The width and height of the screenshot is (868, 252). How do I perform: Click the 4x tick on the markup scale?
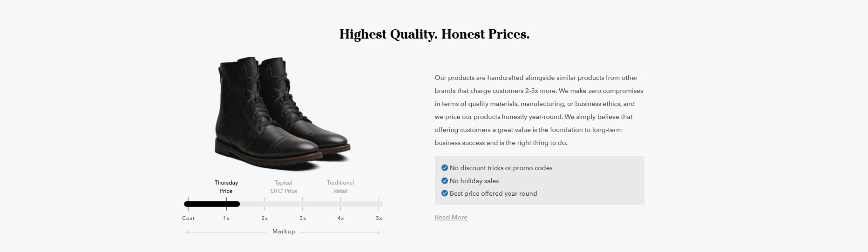(x=341, y=218)
